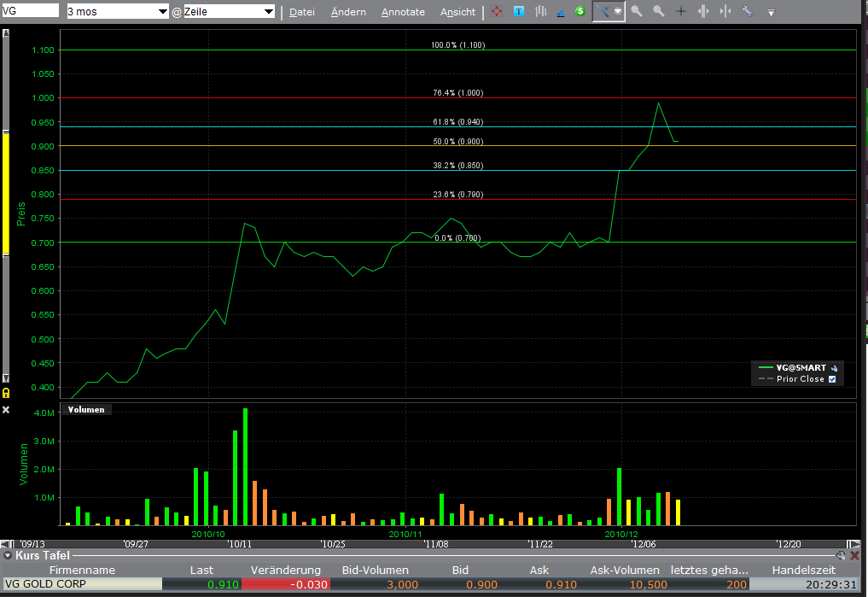Click the red crosshair target icon

[498, 12]
